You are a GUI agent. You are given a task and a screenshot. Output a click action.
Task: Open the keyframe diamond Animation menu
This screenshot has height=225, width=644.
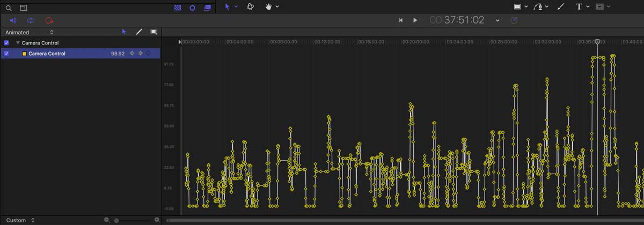pyautogui.click(x=149, y=54)
